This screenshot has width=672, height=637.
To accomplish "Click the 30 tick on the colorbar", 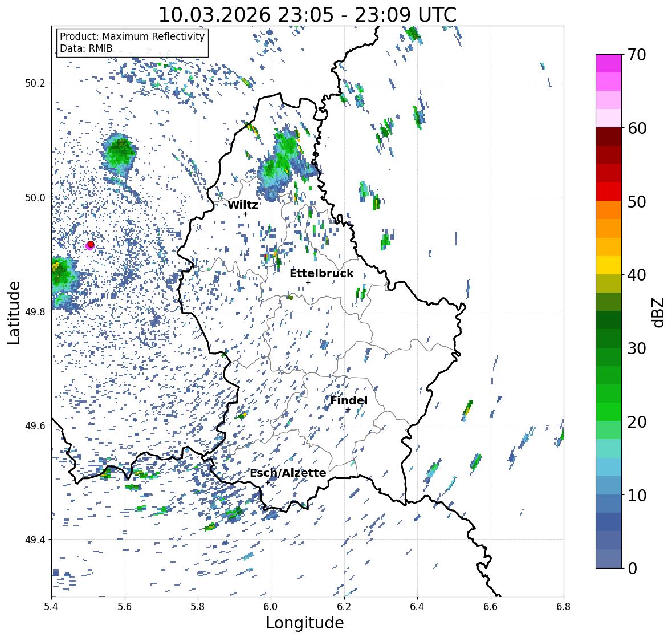I will click(637, 348).
